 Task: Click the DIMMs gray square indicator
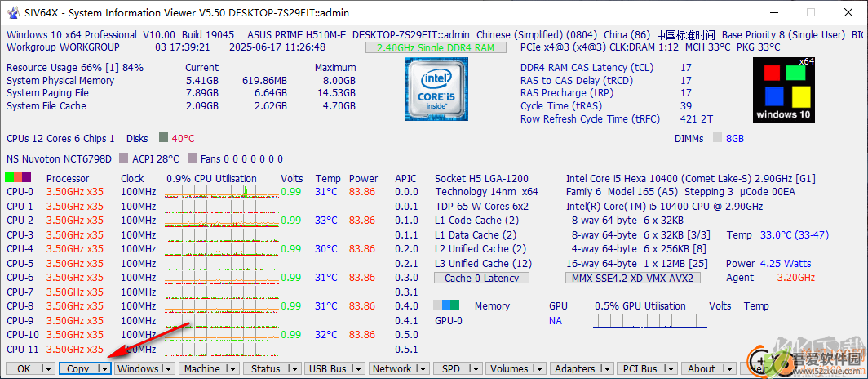pyautogui.click(x=717, y=138)
